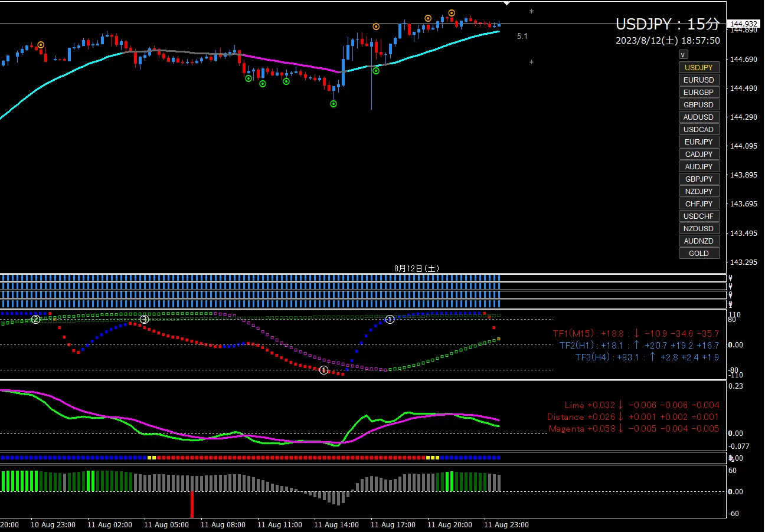
Task: Click the USDJPY : 15分 chart title
Action: (668, 24)
